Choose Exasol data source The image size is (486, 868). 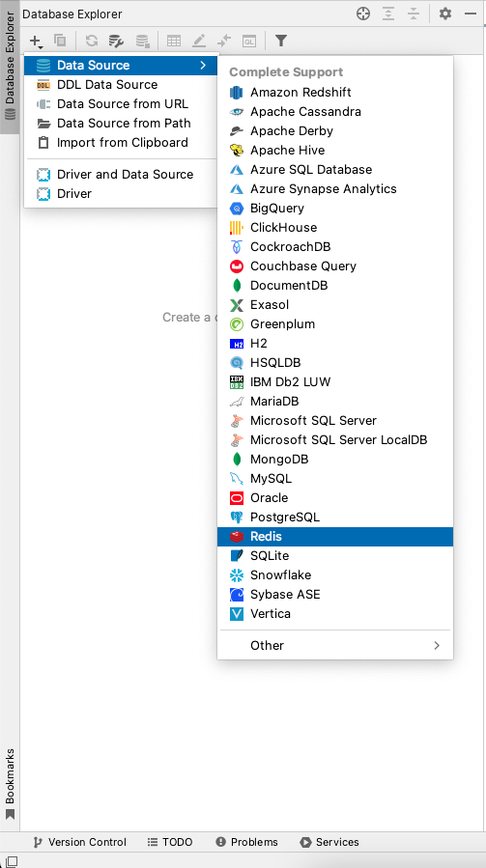click(335, 304)
